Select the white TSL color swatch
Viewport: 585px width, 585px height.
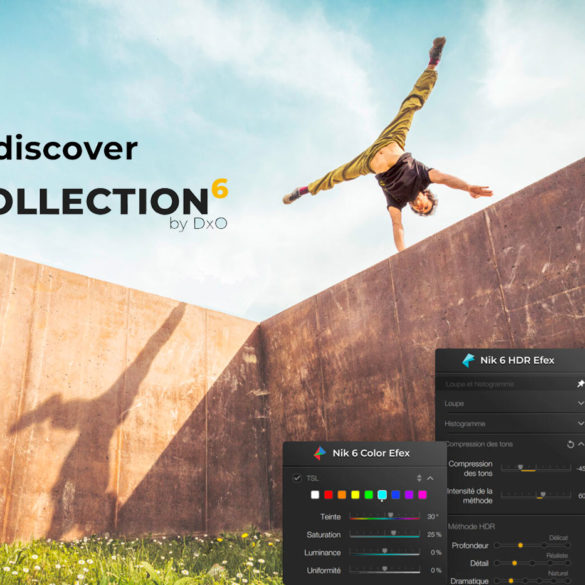coord(315,495)
